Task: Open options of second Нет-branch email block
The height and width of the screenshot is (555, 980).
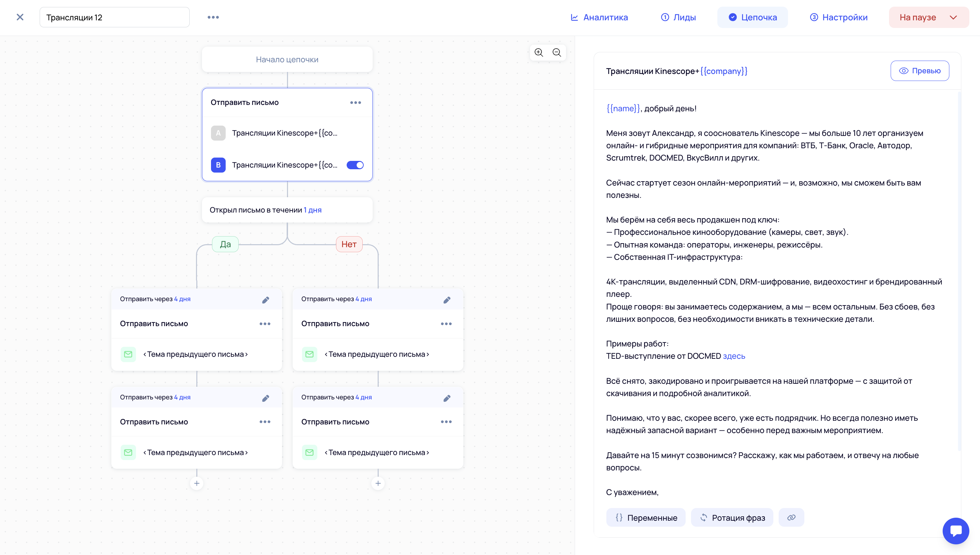Action: point(446,422)
